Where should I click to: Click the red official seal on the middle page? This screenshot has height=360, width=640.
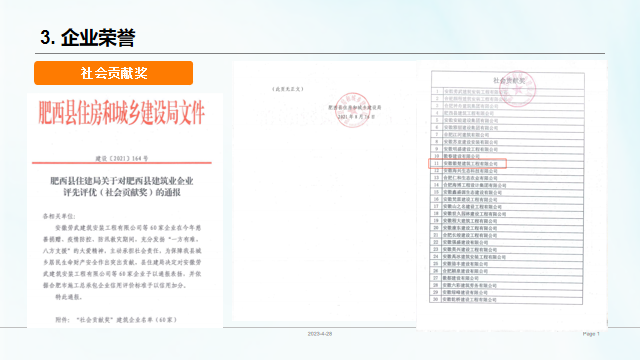[353, 110]
